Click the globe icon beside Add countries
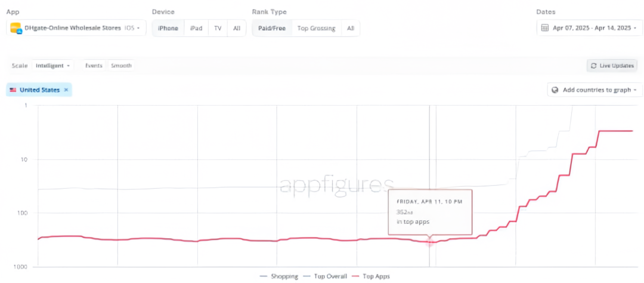Viewport: 644px width, 283px height. click(555, 90)
